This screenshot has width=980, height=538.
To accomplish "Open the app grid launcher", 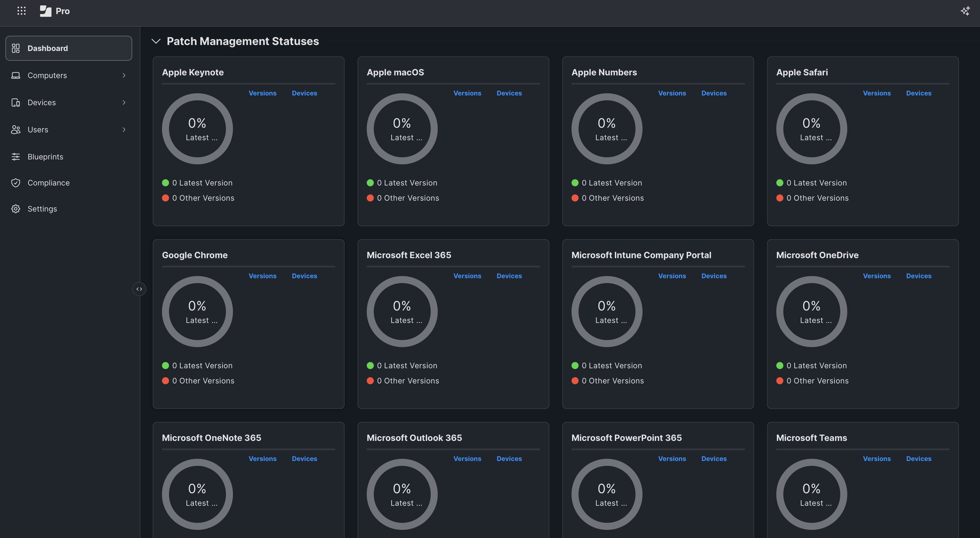I will pyautogui.click(x=22, y=11).
